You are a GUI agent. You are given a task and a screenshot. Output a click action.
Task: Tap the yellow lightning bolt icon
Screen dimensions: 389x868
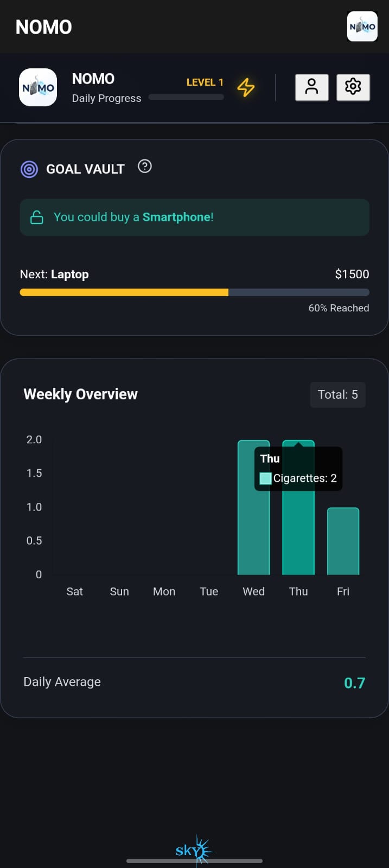pyautogui.click(x=246, y=87)
